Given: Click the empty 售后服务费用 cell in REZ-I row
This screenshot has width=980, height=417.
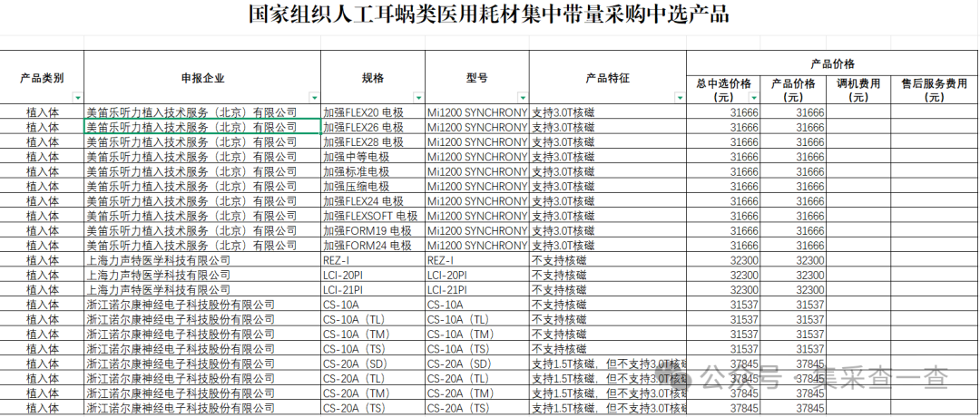Looking at the screenshot, I should click(935, 259).
